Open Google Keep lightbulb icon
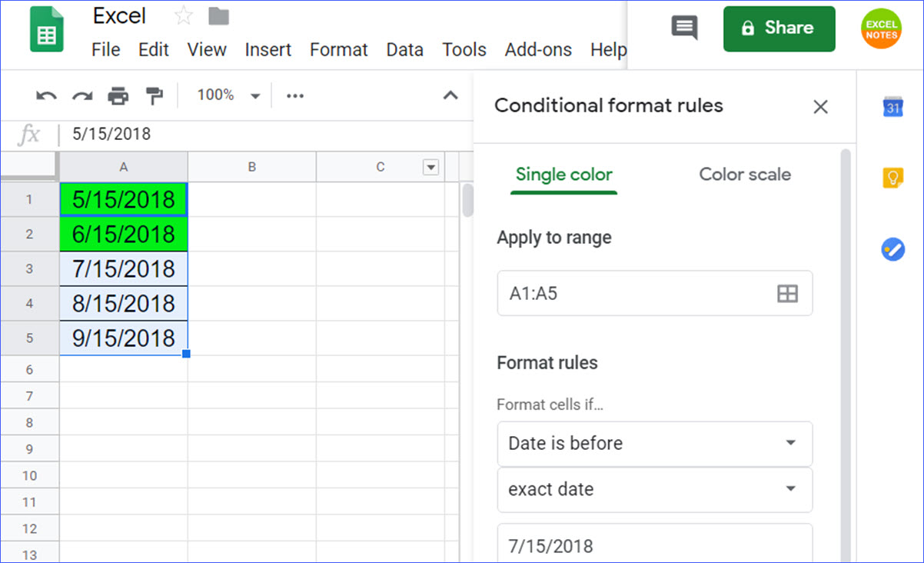 coord(892,178)
